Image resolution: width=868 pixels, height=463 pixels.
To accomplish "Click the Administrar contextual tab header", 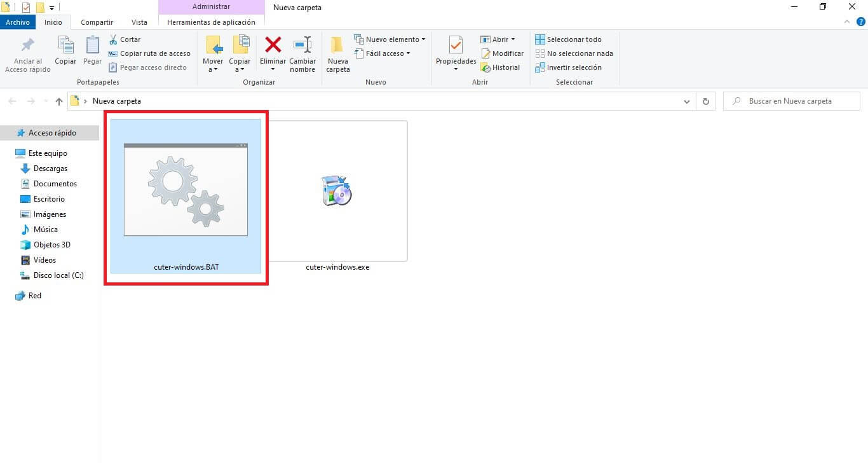I will (x=211, y=7).
